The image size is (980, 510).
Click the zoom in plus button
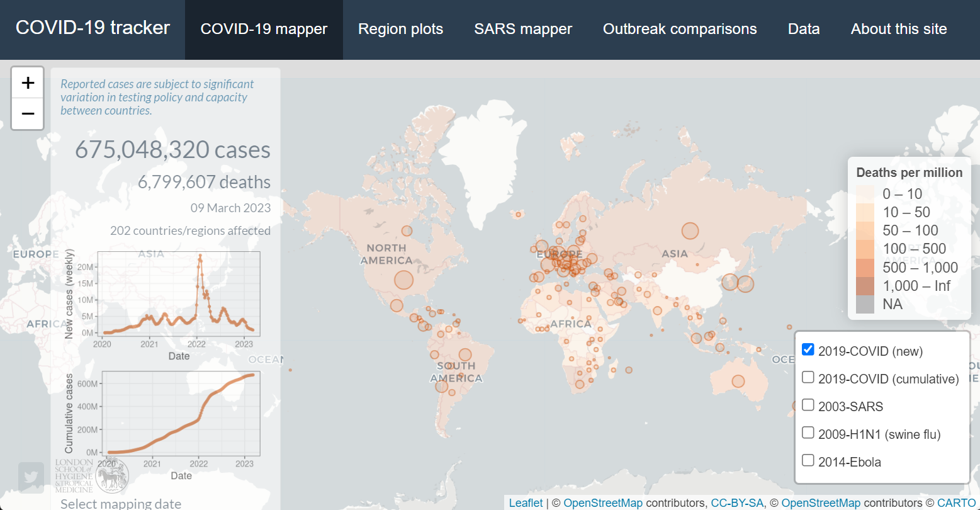pyautogui.click(x=28, y=82)
